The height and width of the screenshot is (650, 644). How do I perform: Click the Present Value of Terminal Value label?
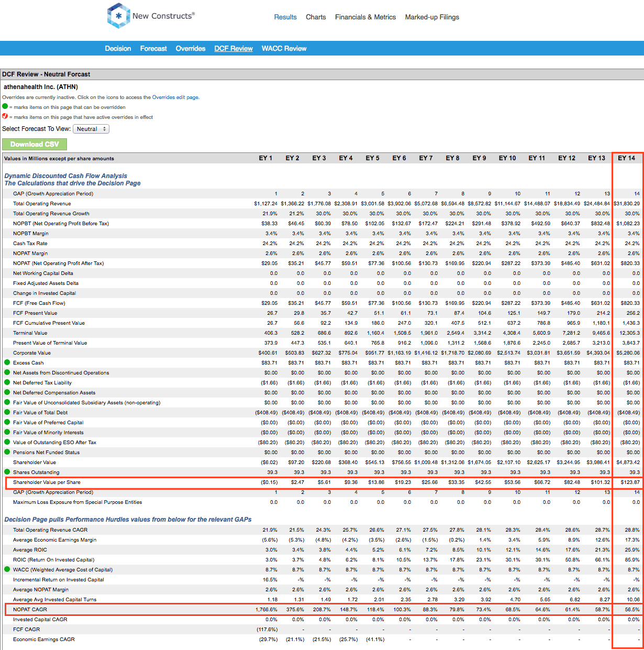pyautogui.click(x=50, y=343)
